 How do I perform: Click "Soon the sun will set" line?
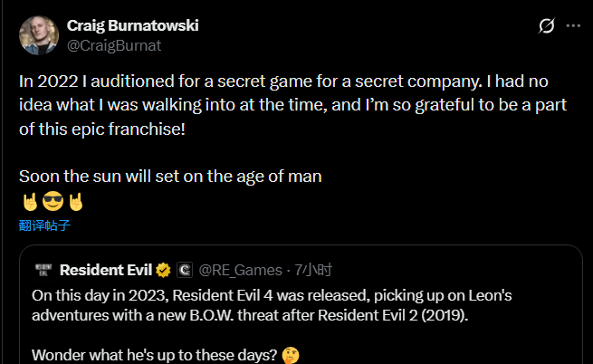[x=170, y=177]
